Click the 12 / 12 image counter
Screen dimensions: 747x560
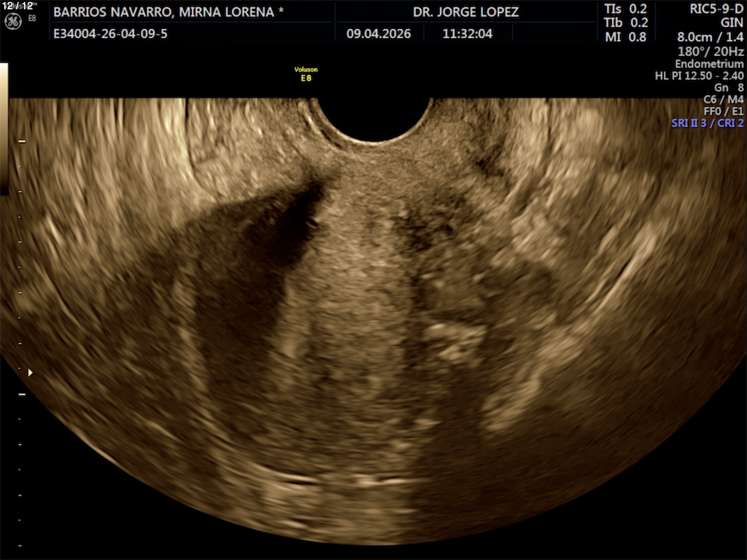coord(17,6)
